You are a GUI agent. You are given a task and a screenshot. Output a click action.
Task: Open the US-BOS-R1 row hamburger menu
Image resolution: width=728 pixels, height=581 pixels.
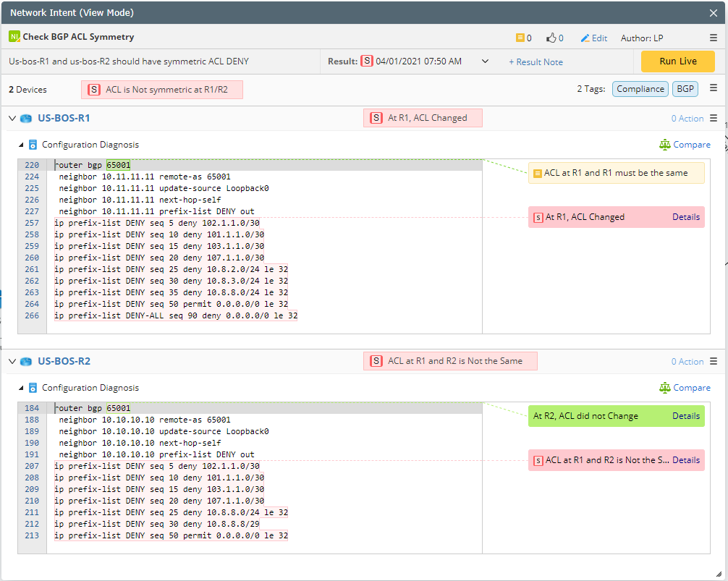(x=714, y=118)
